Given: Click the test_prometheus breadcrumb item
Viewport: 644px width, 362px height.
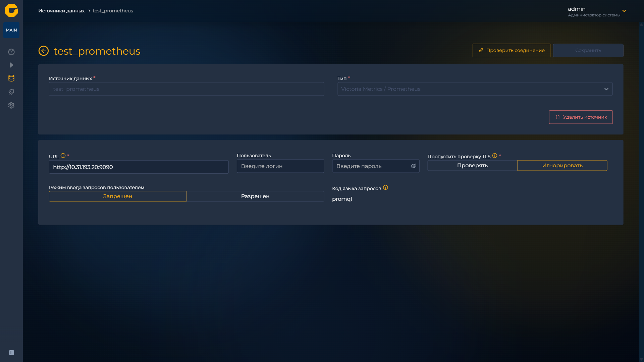Looking at the screenshot, I should [x=113, y=11].
